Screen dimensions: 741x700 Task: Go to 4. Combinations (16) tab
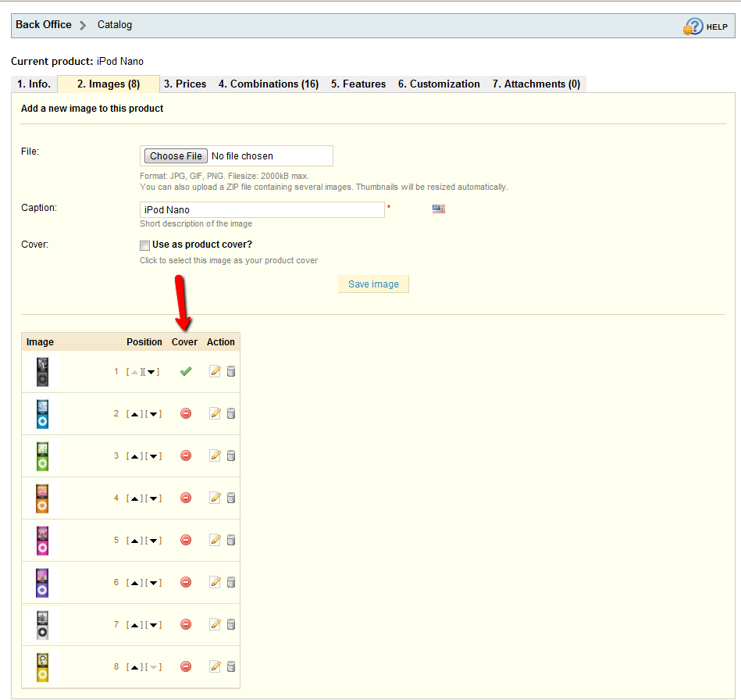269,84
